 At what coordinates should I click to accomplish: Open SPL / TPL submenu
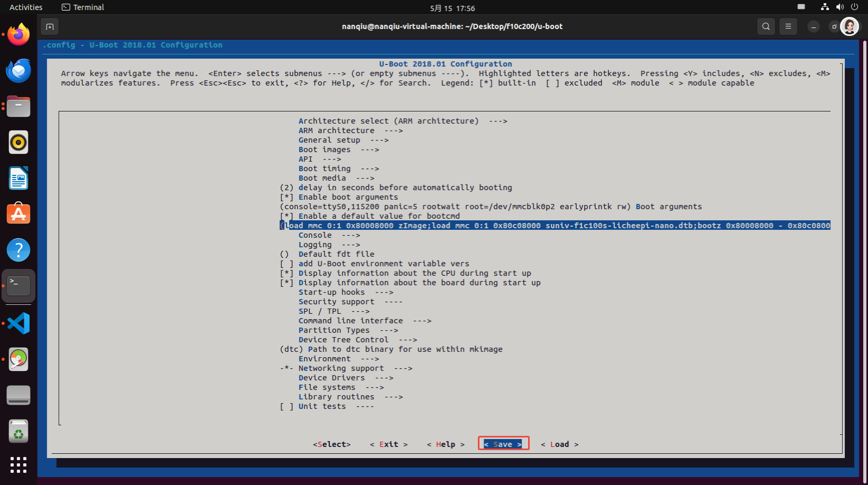pyautogui.click(x=334, y=311)
